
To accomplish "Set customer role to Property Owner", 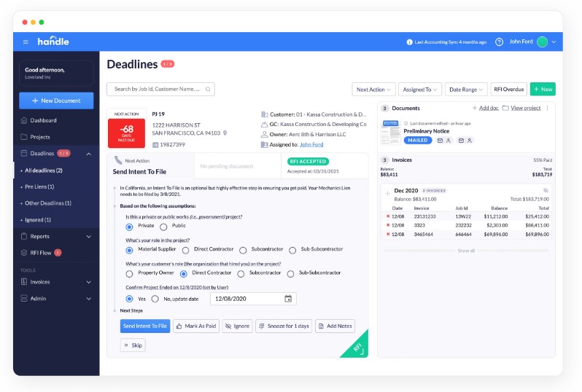I will [x=129, y=274].
